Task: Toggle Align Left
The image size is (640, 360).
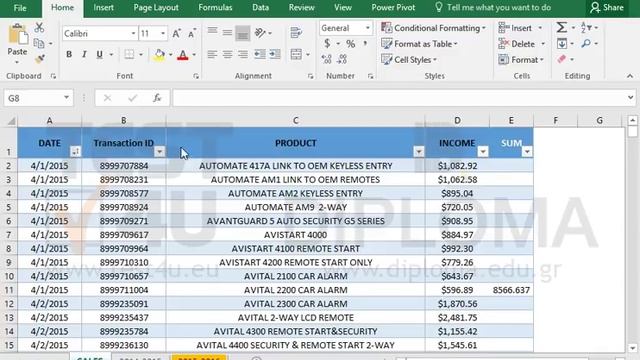Action: 212,54
